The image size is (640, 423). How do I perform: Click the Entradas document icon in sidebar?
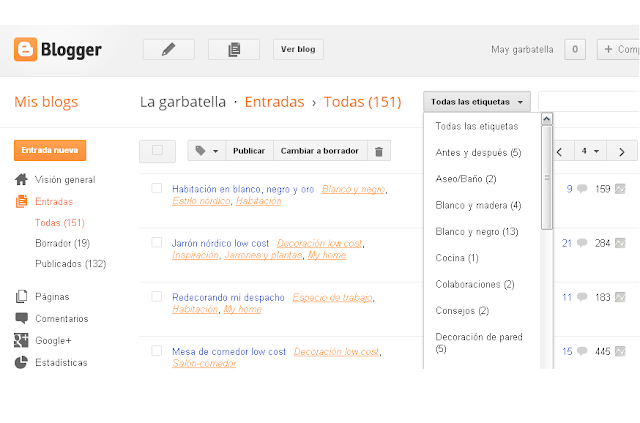21,201
